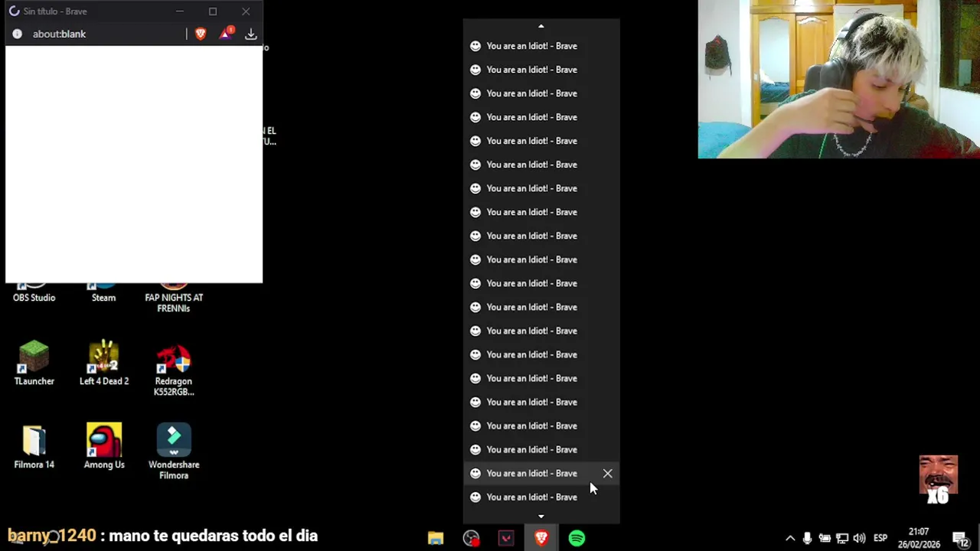
Task: Click the microphone tray icon
Action: [x=807, y=539]
